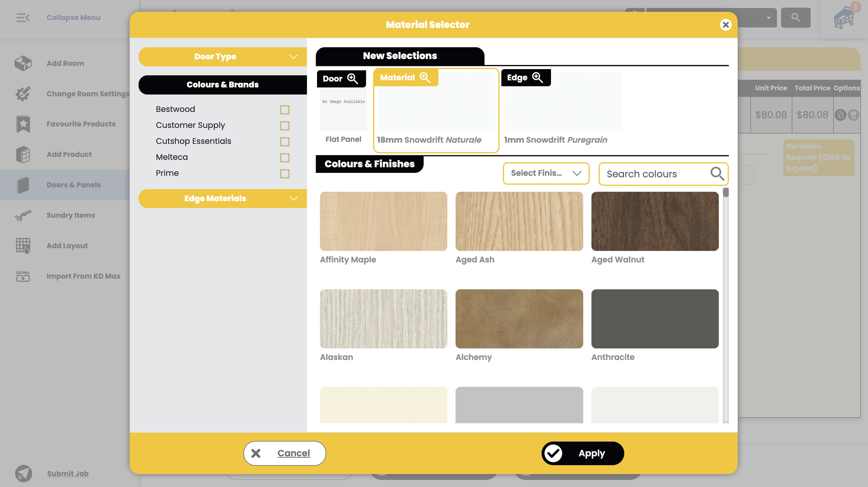The image size is (868, 487).
Task: Click the Add Layout label
Action: coord(67,246)
